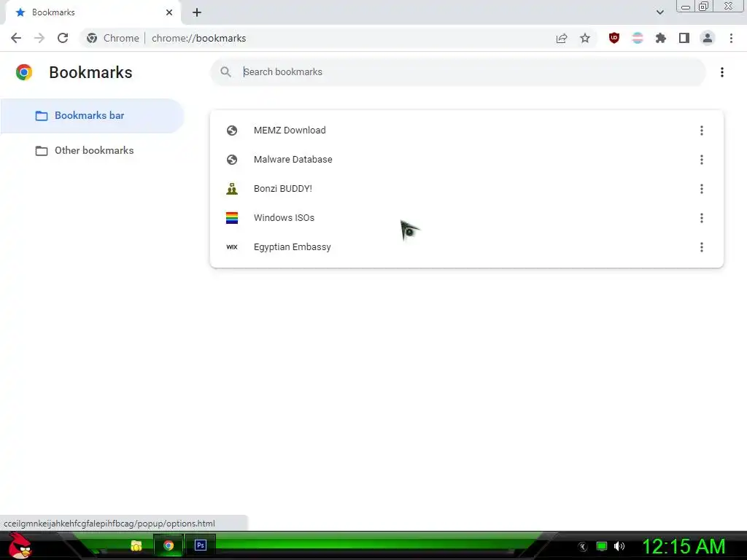747x560 pixels.
Task: Toggle the browser side panel
Action: point(684,38)
